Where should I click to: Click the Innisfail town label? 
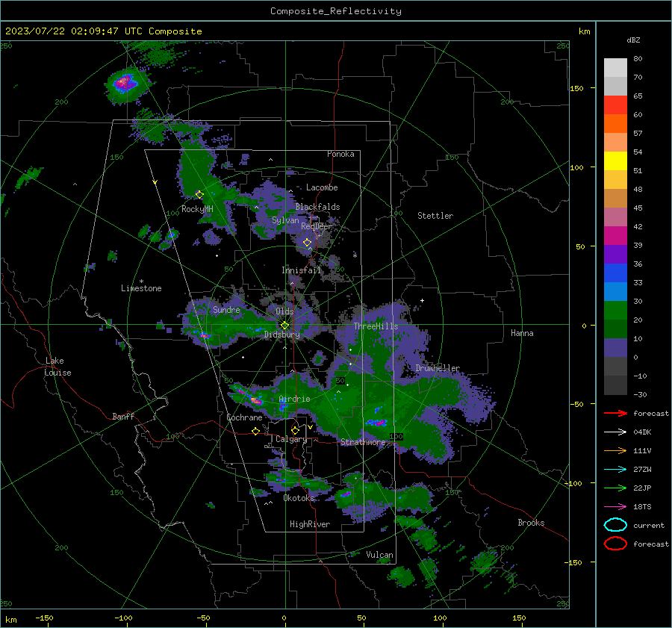[x=301, y=270]
